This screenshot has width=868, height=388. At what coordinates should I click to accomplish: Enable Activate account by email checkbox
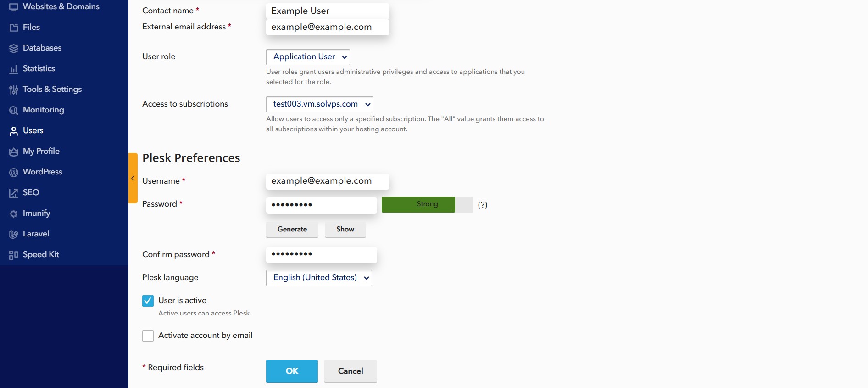[148, 336]
